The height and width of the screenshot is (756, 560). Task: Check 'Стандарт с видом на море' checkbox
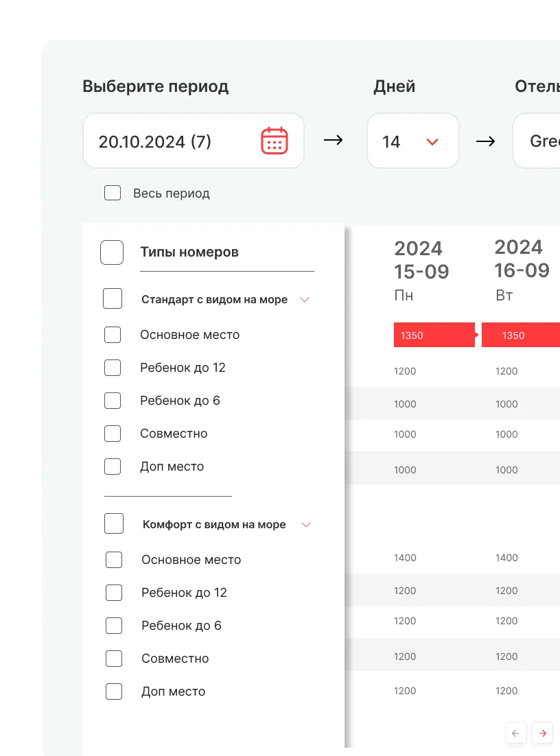pyautogui.click(x=113, y=298)
